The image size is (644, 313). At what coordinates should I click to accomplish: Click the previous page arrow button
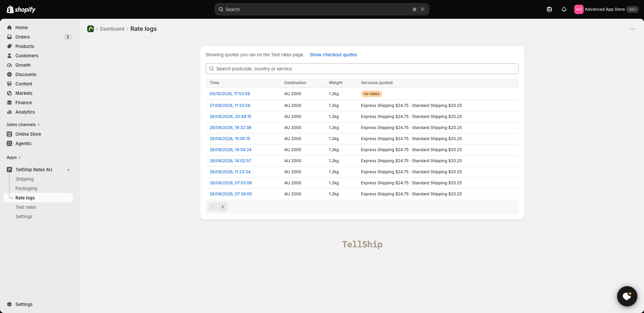coord(213,207)
